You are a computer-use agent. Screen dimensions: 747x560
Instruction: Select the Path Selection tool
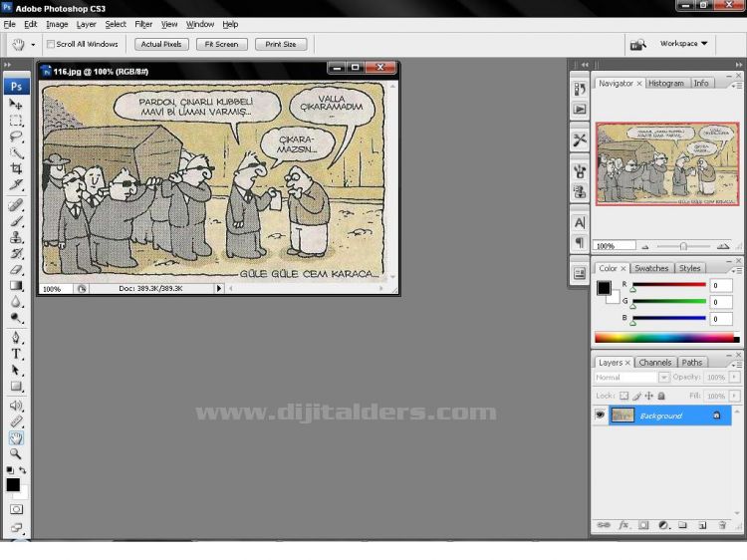[x=16, y=370]
